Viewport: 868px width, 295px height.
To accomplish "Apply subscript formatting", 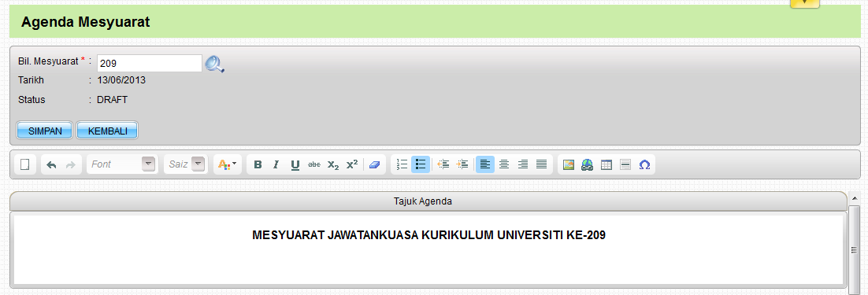I will (x=332, y=164).
